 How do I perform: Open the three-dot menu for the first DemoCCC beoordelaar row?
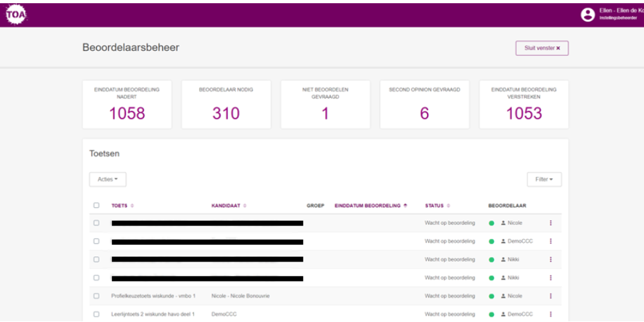[x=551, y=241]
